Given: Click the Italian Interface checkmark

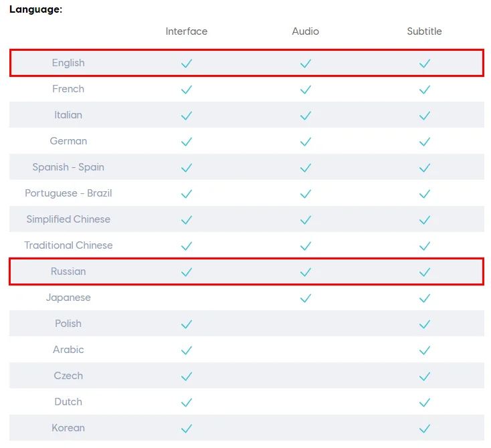Looking at the screenshot, I should point(187,116).
